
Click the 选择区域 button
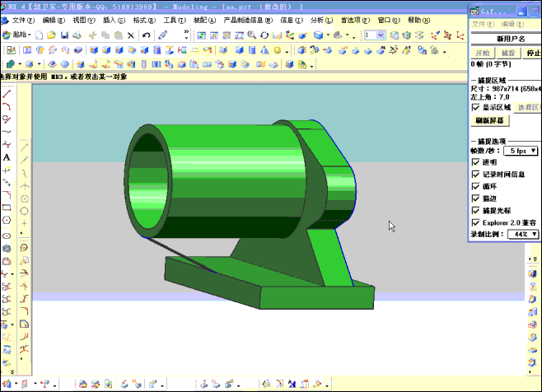coord(528,108)
